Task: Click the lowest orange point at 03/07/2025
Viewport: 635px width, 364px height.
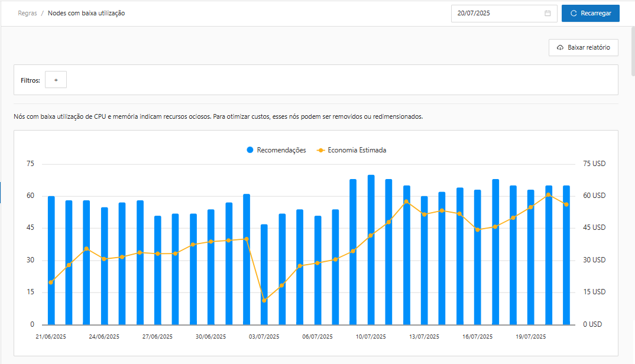Action: pos(264,300)
